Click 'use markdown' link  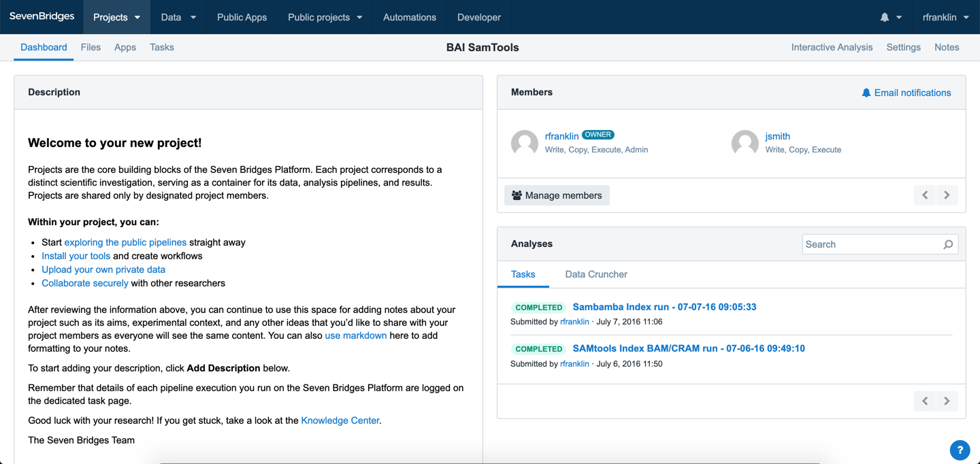(356, 335)
